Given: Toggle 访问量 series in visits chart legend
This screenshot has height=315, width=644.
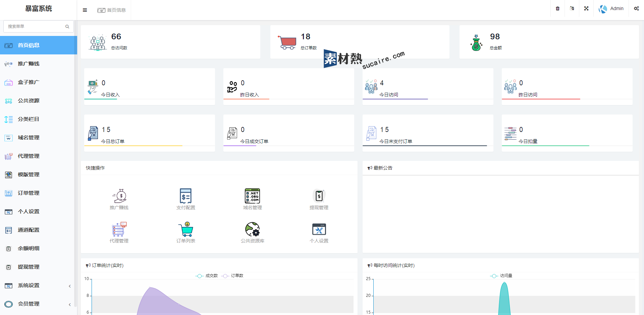Looking at the screenshot, I should [x=501, y=276].
